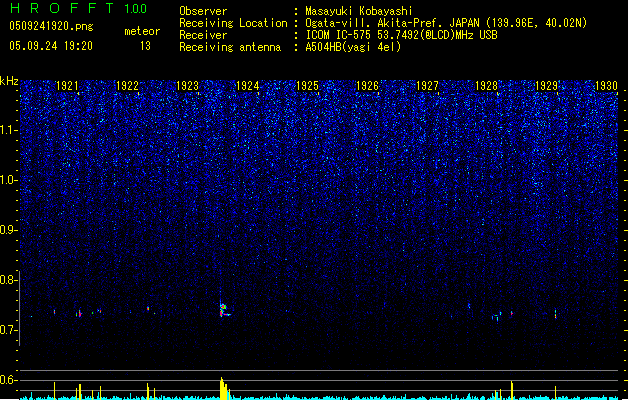Click the Receiving antenna label
The width and height of the screenshot is (629, 400).
[230, 47]
